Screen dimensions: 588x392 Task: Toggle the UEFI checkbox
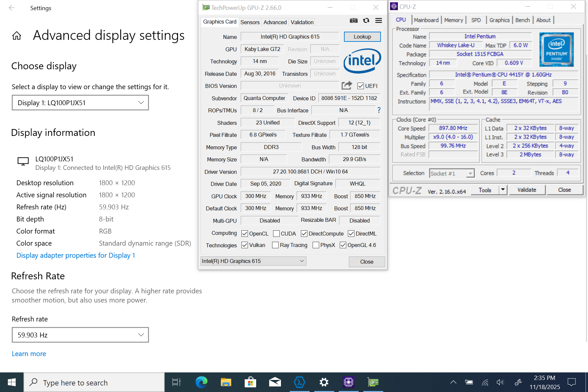pyautogui.click(x=361, y=86)
